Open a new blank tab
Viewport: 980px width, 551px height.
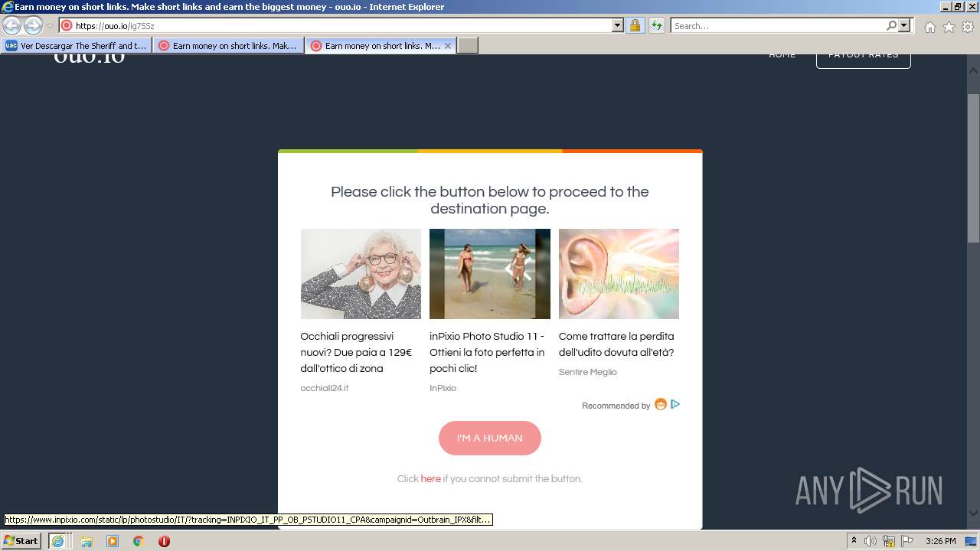coord(468,46)
